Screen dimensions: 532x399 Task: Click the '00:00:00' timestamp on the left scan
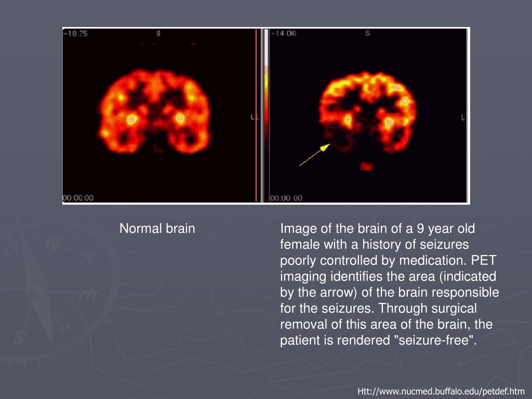click(x=78, y=197)
